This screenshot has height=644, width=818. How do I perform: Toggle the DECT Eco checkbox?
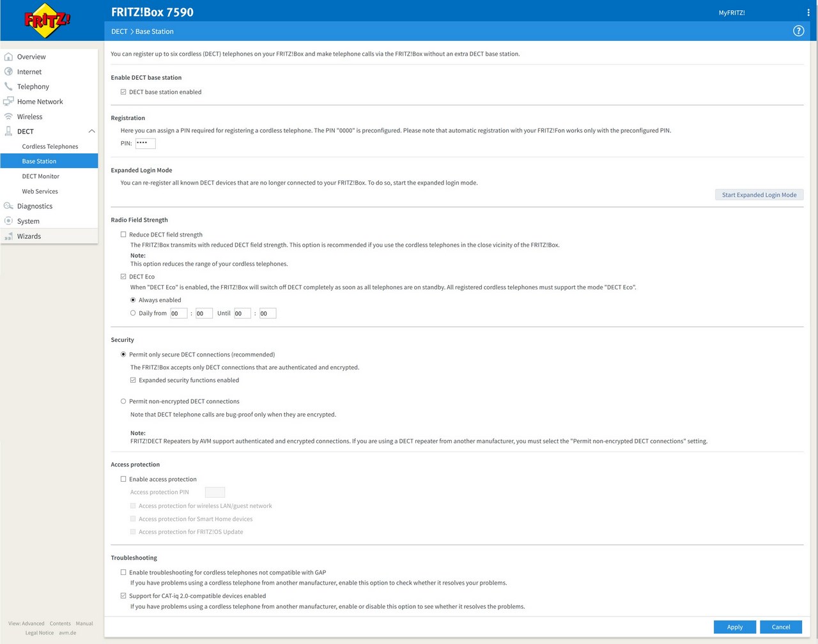(x=123, y=277)
